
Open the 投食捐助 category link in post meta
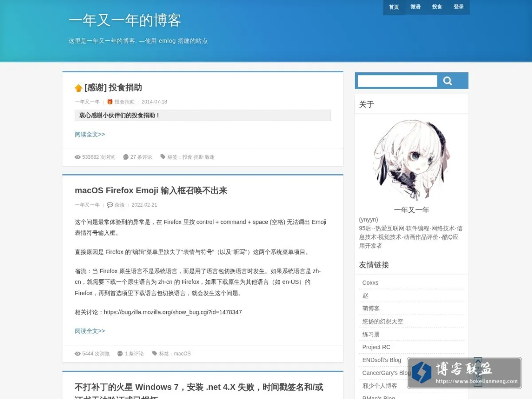(x=125, y=102)
